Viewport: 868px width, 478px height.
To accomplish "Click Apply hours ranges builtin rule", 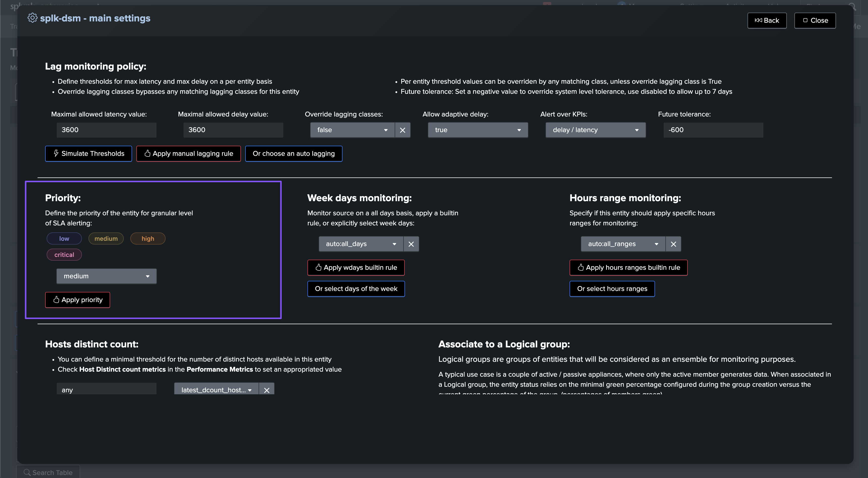I will pos(628,268).
